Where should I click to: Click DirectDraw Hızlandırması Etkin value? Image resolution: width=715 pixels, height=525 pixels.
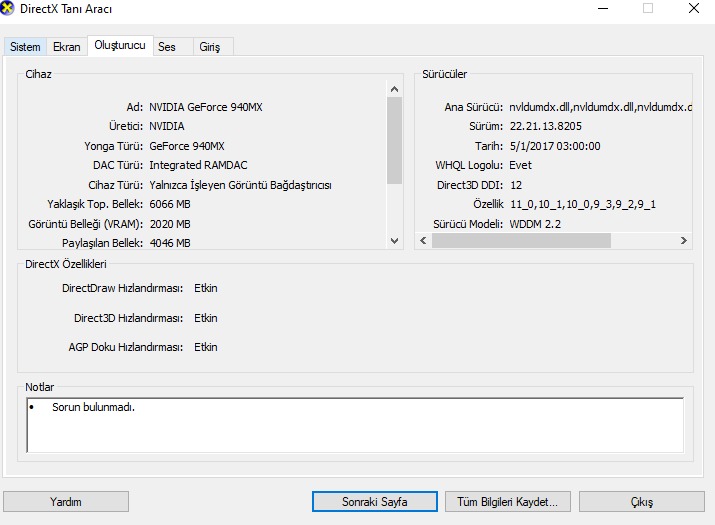pyautogui.click(x=206, y=288)
